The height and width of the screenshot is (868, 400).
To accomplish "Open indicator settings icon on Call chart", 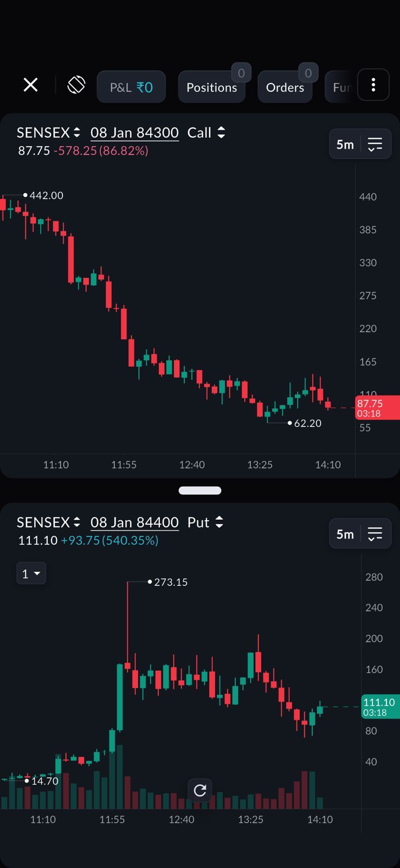I will (x=375, y=144).
